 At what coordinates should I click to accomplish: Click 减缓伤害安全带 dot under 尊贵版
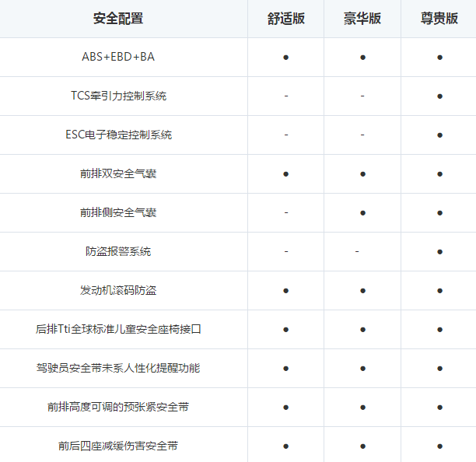[x=439, y=446]
